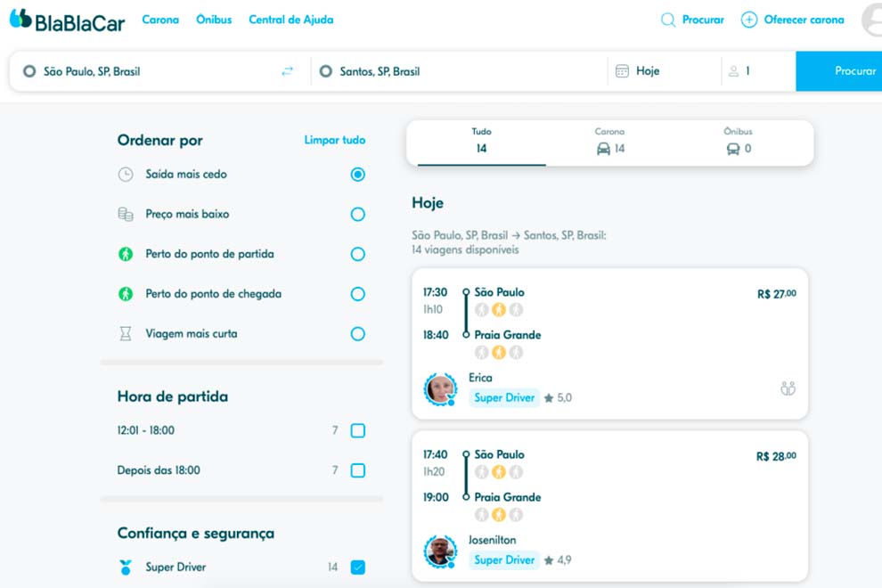Click the plus circle Oferecer carona icon
This screenshot has height=588, width=882.
tap(748, 20)
